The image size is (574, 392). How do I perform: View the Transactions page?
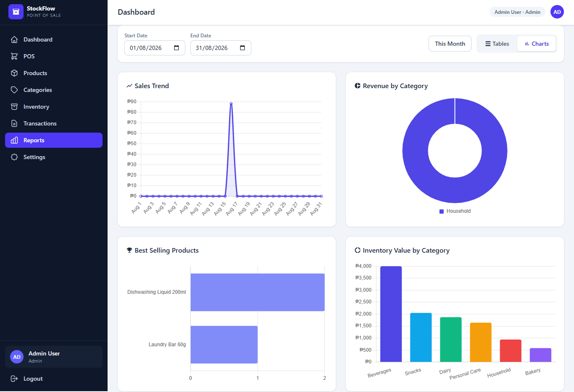pos(54,123)
